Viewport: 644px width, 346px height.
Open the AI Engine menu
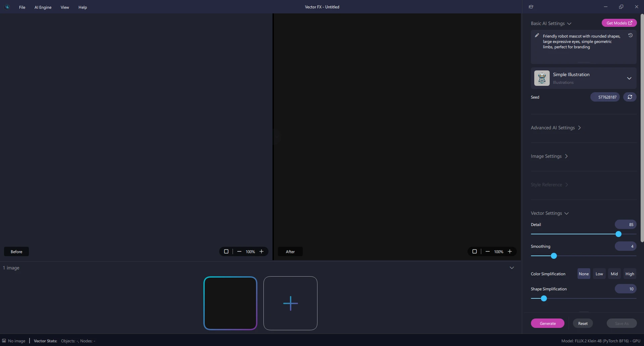pyautogui.click(x=43, y=7)
